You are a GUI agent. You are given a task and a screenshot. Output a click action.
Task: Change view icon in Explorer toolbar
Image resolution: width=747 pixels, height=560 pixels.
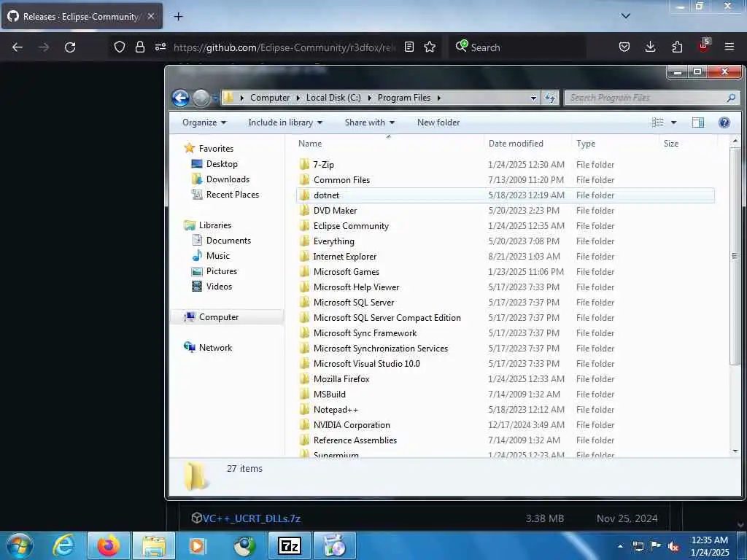pos(657,122)
